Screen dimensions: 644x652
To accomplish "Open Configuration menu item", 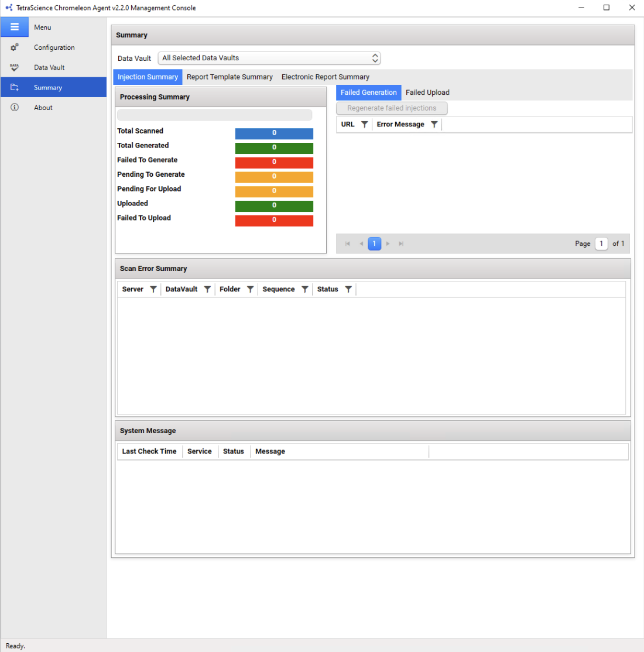I will pyautogui.click(x=54, y=47).
